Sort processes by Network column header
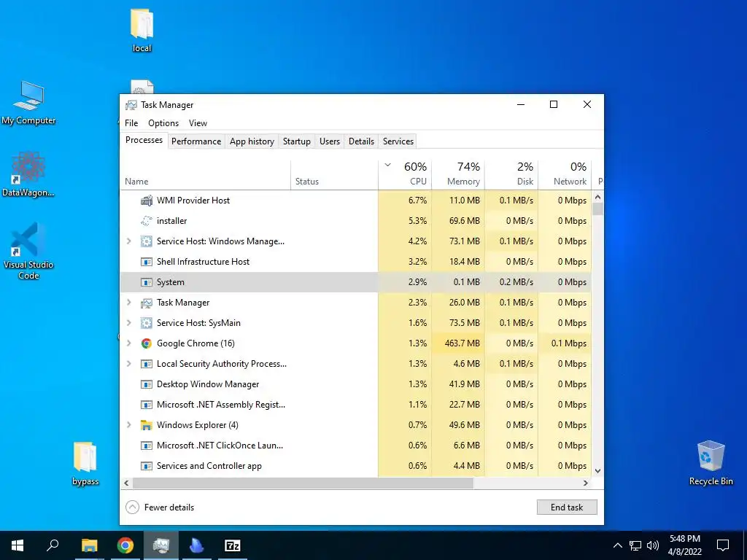747x560 pixels. click(x=565, y=174)
